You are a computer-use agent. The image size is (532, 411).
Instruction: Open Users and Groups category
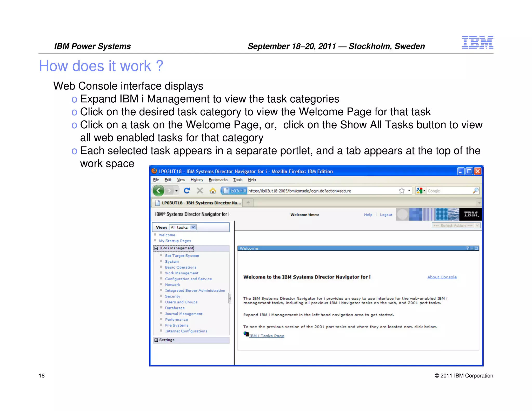[x=181, y=302]
